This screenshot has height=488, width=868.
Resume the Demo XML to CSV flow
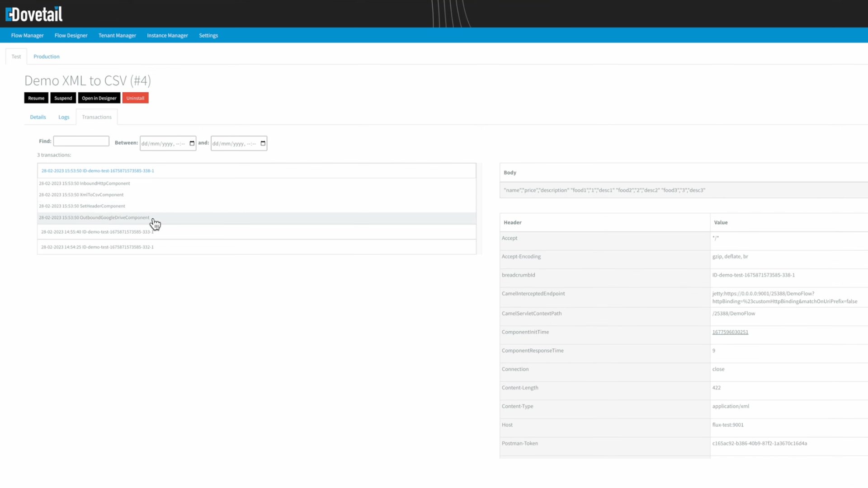point(36,98)
